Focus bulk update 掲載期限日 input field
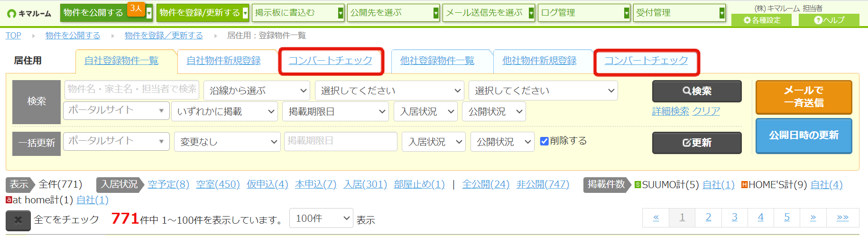 coord(341,141)
